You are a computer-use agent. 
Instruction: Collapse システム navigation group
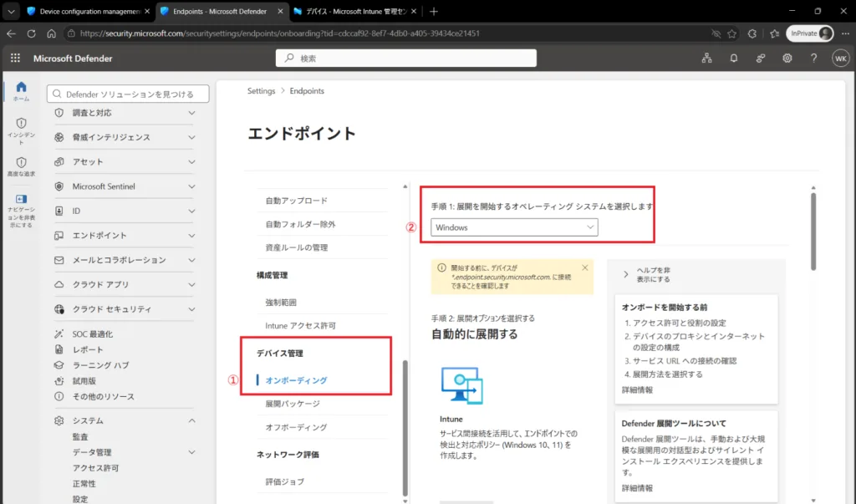(191, 420)
